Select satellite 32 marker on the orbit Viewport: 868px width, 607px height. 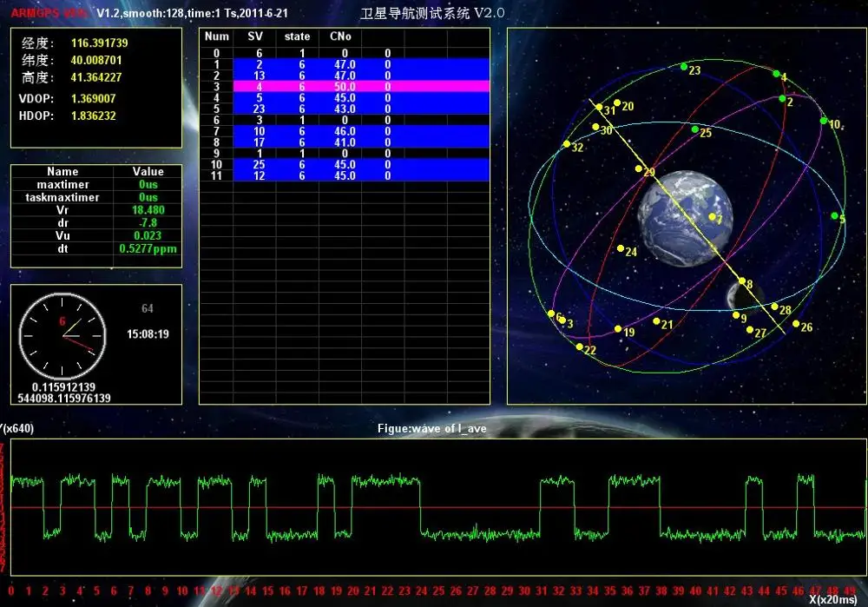point(567,144)
